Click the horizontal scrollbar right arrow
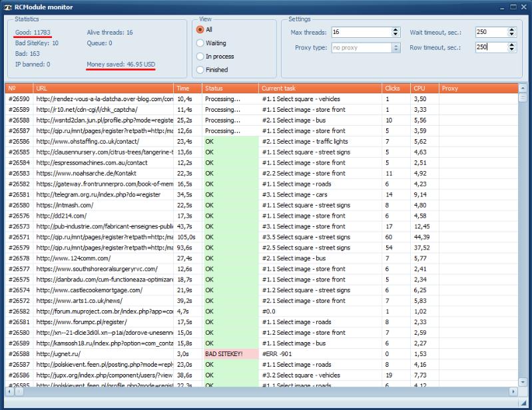This screenshot has width=532, height=410. 513,391
